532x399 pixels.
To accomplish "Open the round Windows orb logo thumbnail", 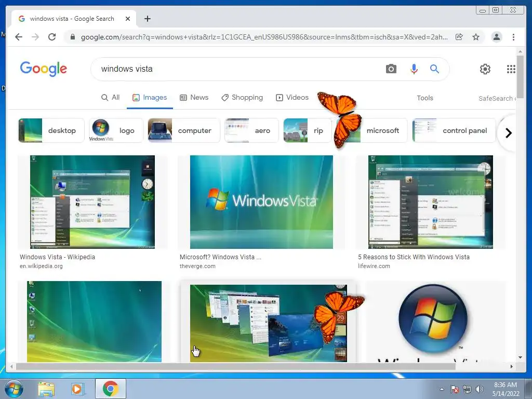I will click(433, 322).
